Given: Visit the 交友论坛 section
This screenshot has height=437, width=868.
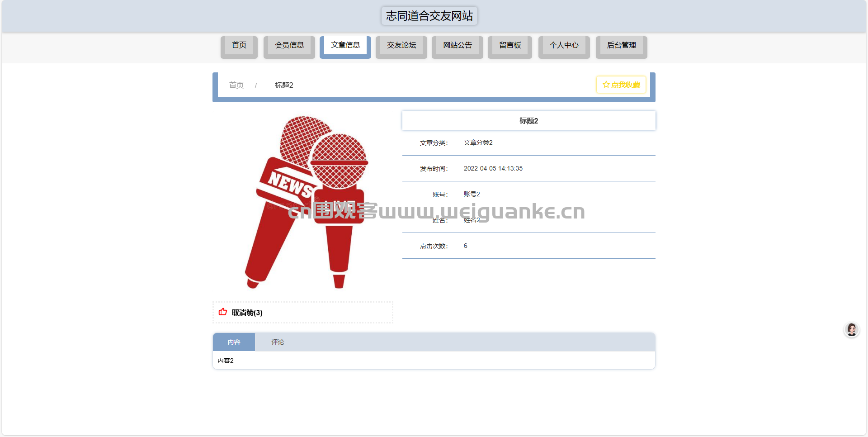Looking at the screenshot, I should [401, 45].
